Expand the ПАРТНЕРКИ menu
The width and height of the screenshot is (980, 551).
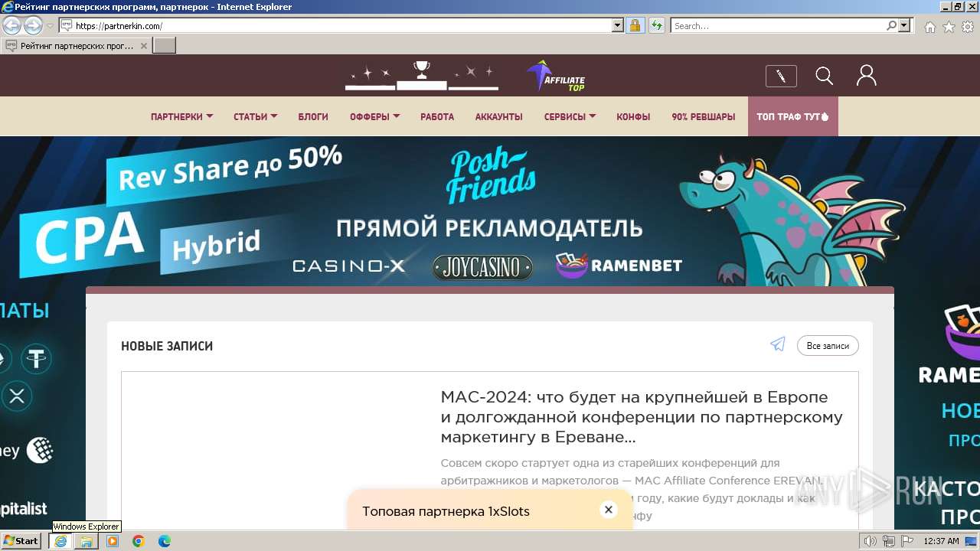click(x=181, y=117)
